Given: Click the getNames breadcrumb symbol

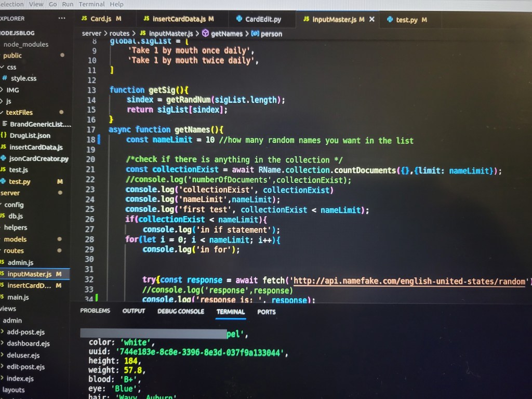Looking at the screenshot, I should [227, 34].
